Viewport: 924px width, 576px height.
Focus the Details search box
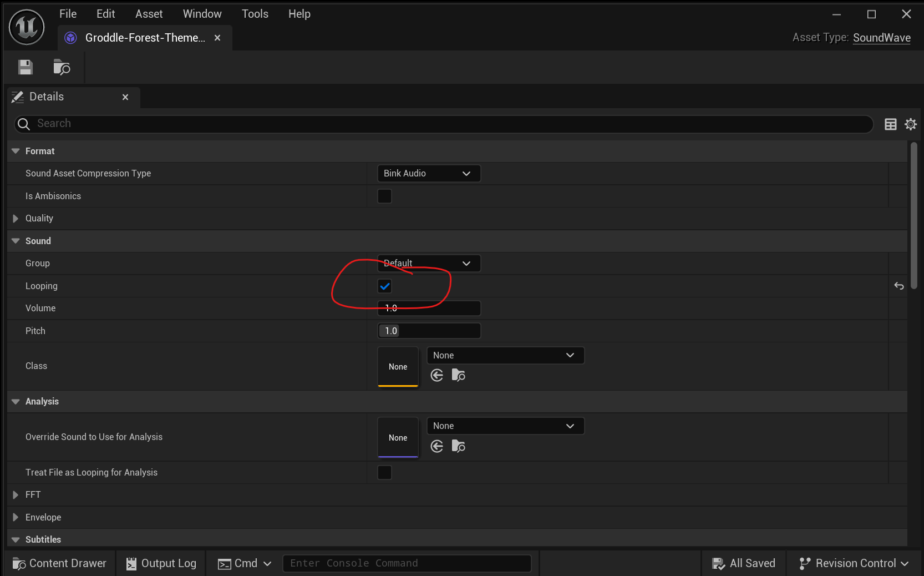(x=444, y=124)
